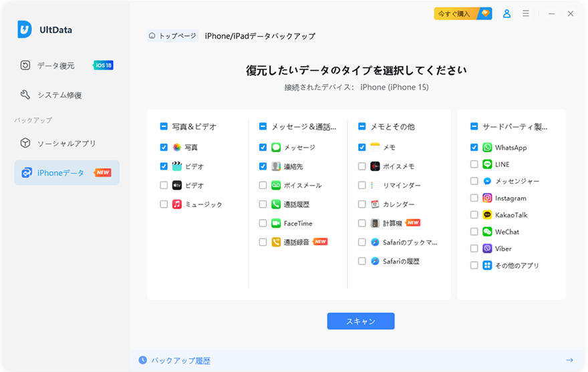Viewport: 588px width, 372px height.
Task: Click the UltData logo icon
Action: point(25,29)
